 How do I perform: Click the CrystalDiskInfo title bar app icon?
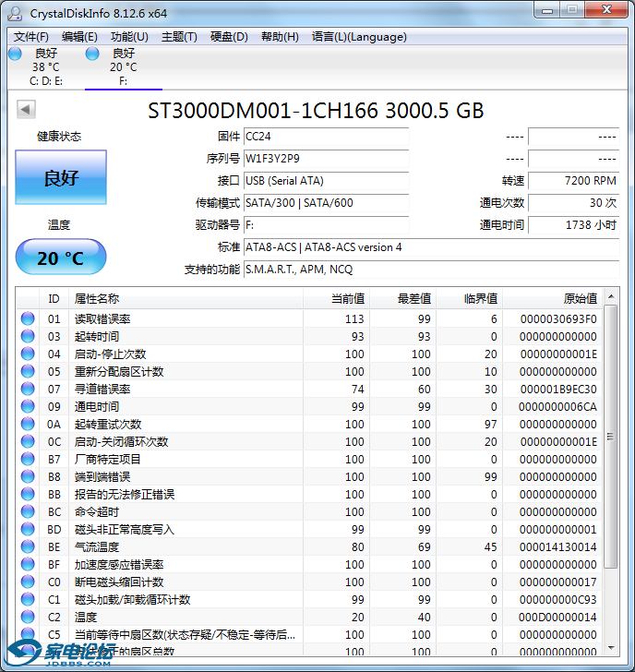pos(15,13)
